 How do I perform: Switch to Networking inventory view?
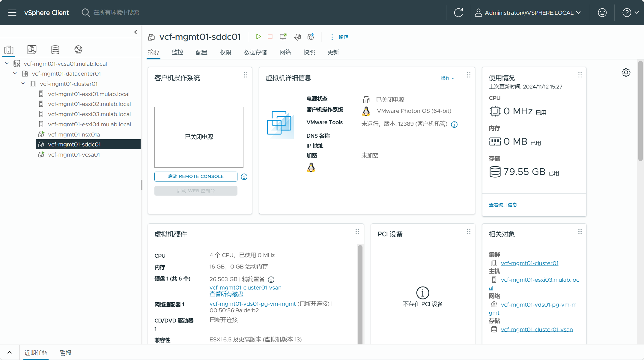point(78,50)
